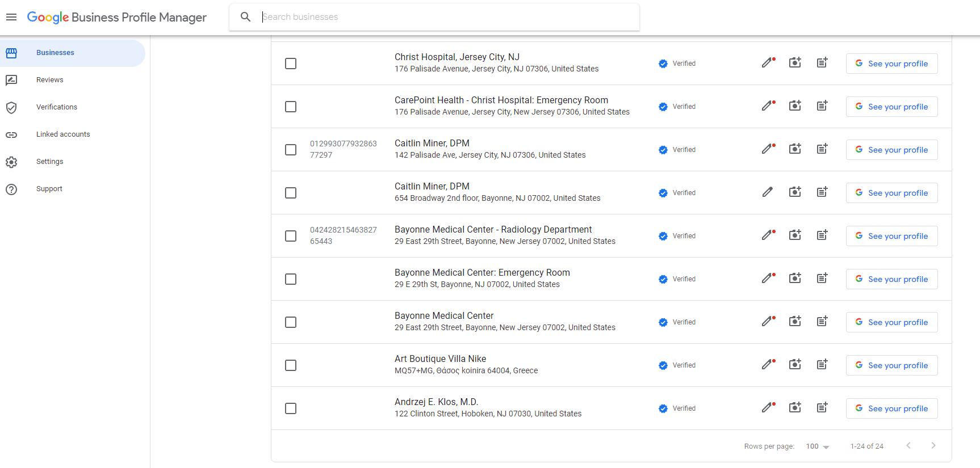Check Caitlin Miner 654 Broadway row
The height and width of the screenshot is (468, 980).
click(291, 193)
